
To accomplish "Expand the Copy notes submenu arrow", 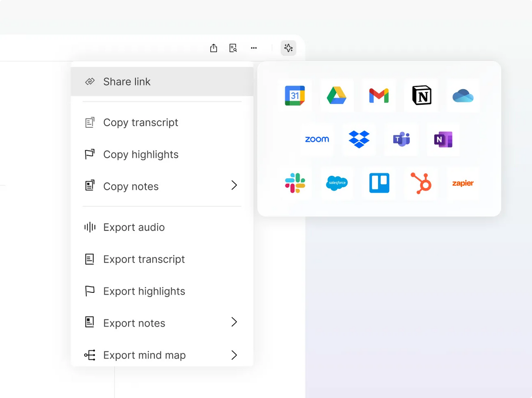I will pyautogui.click(x=234, y=185).
